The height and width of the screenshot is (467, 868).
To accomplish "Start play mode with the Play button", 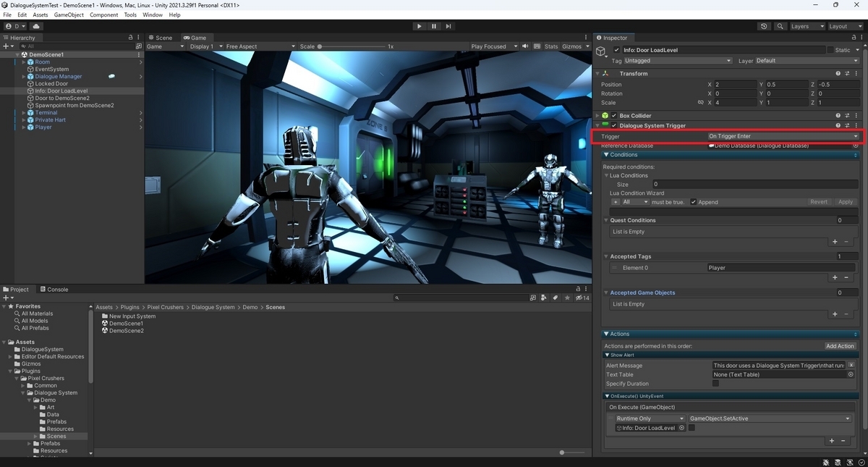I will pos(420,26).
